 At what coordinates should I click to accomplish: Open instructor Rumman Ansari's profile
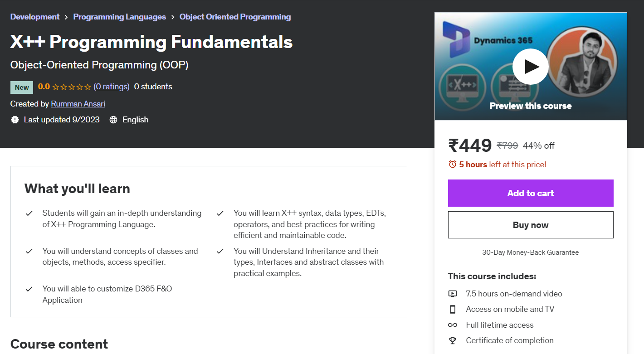tap(78, 104)
